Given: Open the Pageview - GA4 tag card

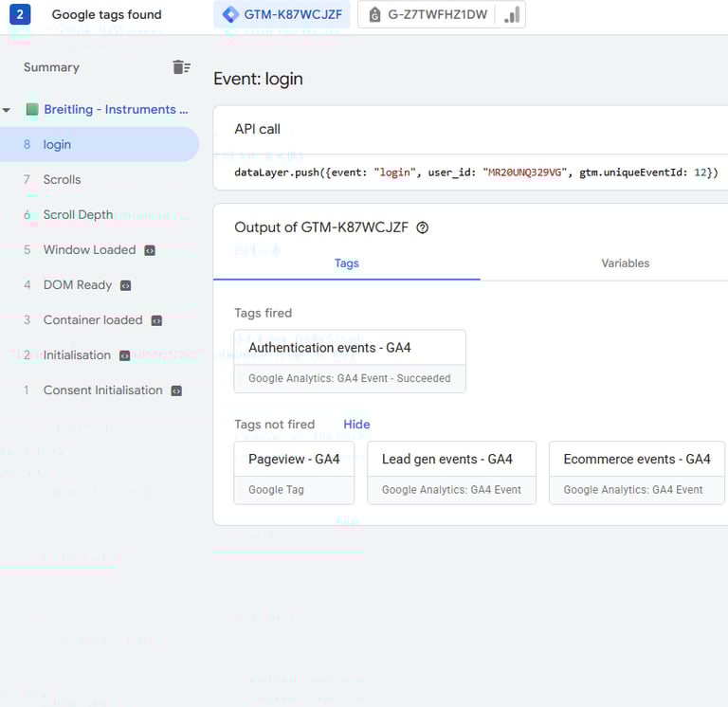Looking at the screenshot, I should point(295,473).
